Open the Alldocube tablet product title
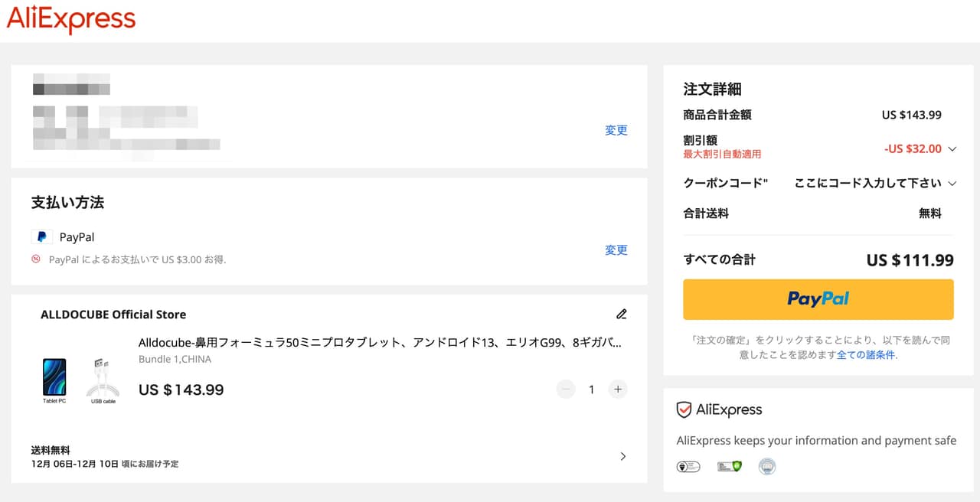The width and height of the screenshot is (980, 502). [380, 343]
